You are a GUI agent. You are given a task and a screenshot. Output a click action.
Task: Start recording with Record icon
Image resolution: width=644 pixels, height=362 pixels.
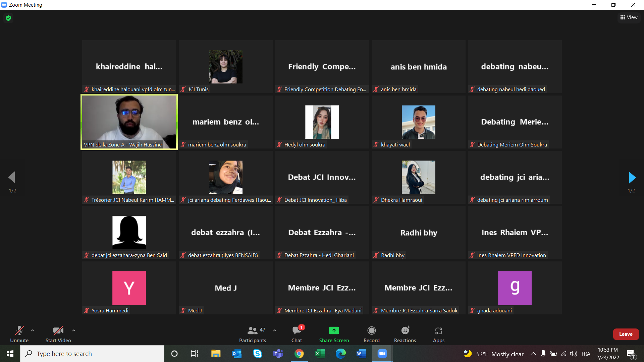click(x=371, y=331)
